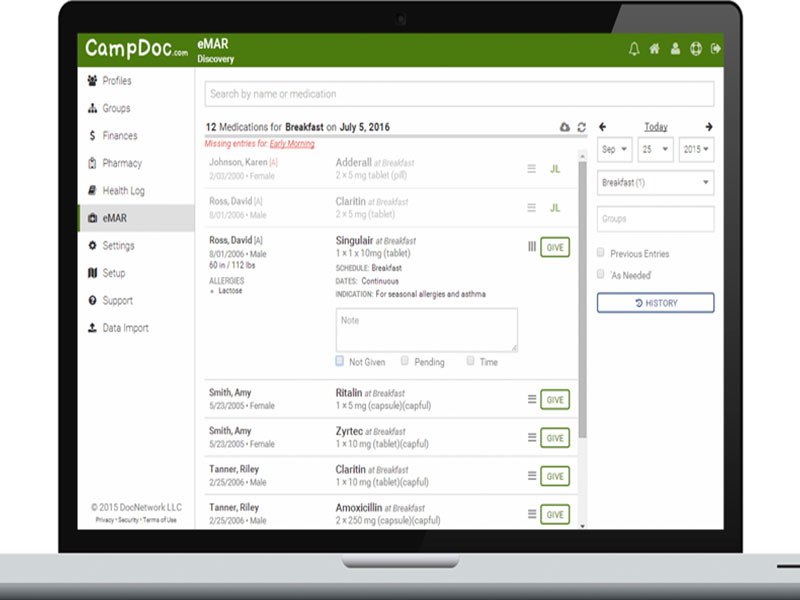The image size is (800, 600).
Task: Check the Pending checkbox
Action: [405, 361]
